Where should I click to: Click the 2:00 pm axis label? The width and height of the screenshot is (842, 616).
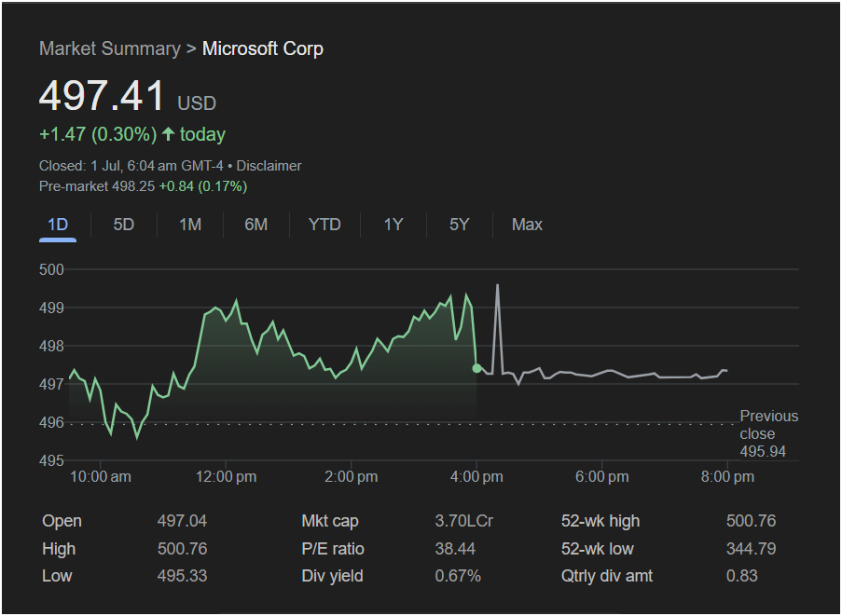(x=352, y=476)
